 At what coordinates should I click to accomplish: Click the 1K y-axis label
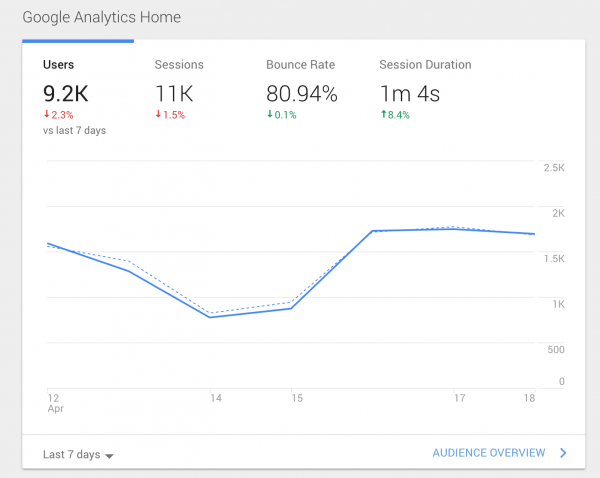tap(558, 304)
